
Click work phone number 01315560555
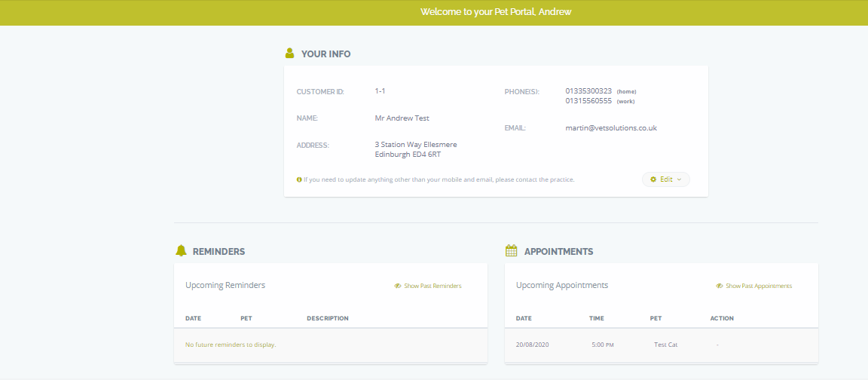click(x=588, y=101)
